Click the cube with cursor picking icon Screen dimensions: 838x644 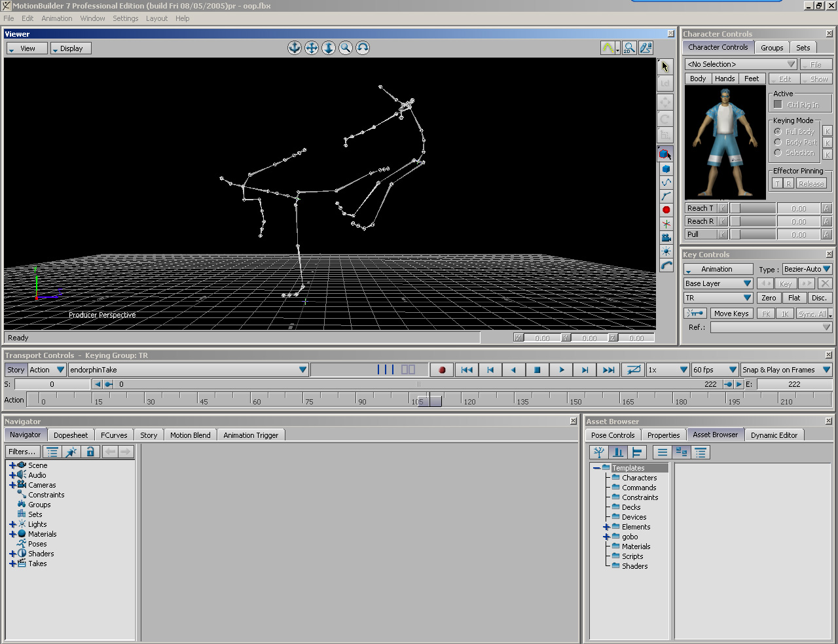tap(665, 154)
